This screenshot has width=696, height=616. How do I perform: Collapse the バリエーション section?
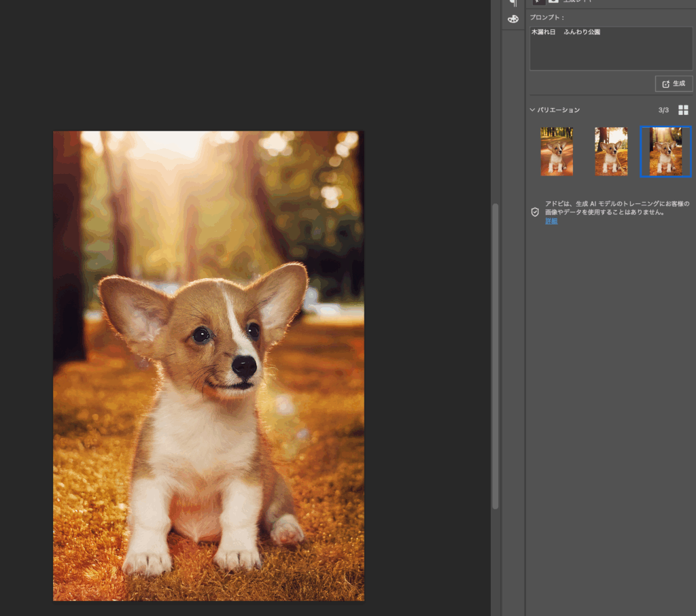[533, 110]
